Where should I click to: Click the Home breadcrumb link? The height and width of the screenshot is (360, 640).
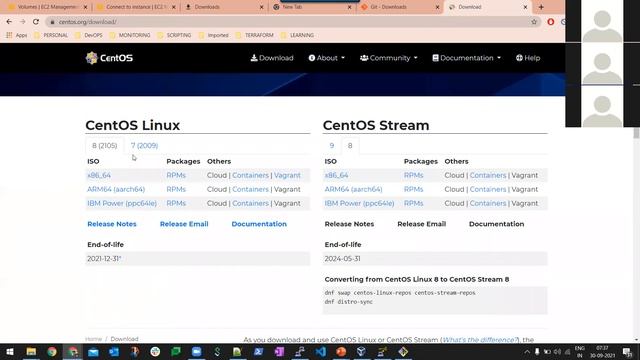point(93,339)
